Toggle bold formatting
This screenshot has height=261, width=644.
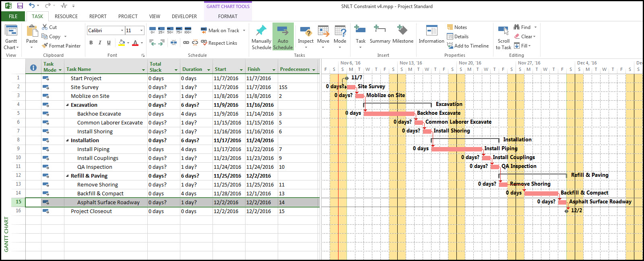[91, 42]
